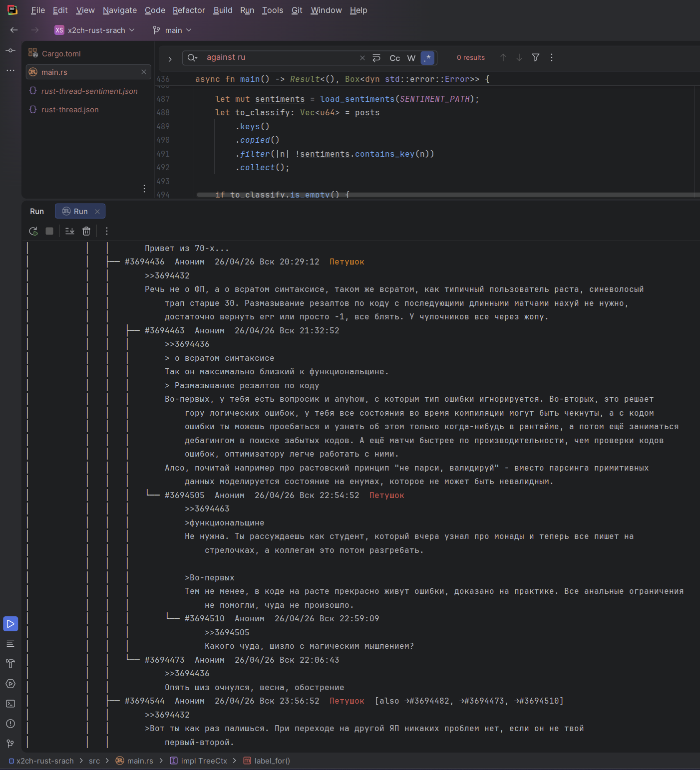The image size is (700, 770).
Task: Add new line in search field
Action: coord(376,58)
